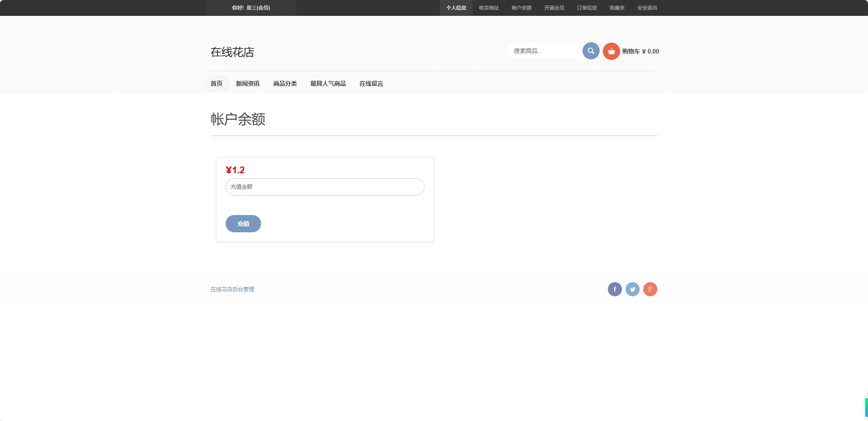Click the Twitter icon in footer

(632, 289)
